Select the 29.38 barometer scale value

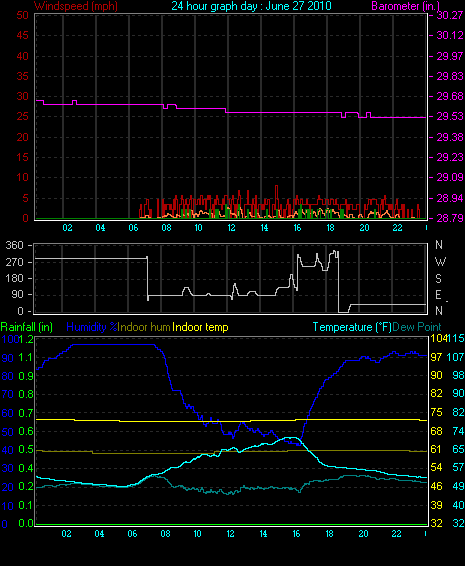[x=450, y=137]
